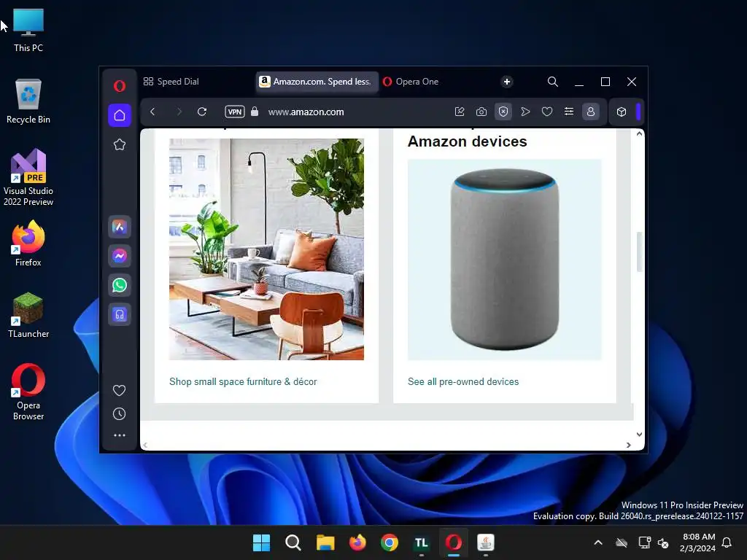
Task: Open the Java app on the taskbar
Action: tap(485, 542)
